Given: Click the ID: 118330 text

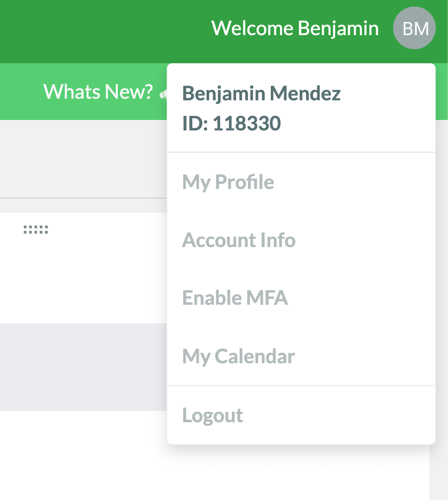Looking at the screenshot, I should point(232,123).
